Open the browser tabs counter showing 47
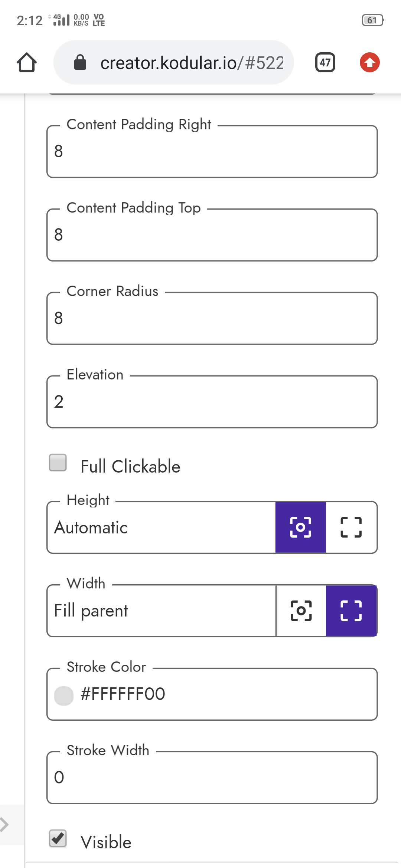Screen dimensions: 401x868 click(x=325, y=62)
